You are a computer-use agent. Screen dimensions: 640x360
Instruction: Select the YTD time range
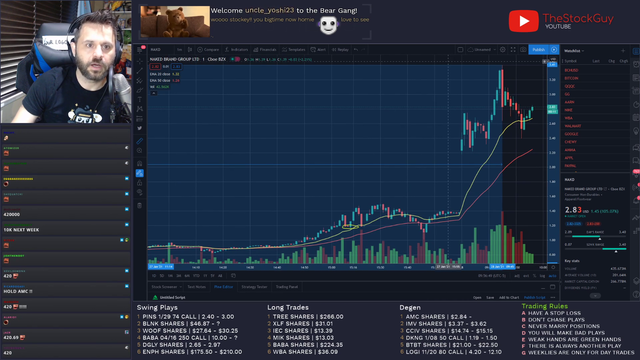click(x=196, y=276)
